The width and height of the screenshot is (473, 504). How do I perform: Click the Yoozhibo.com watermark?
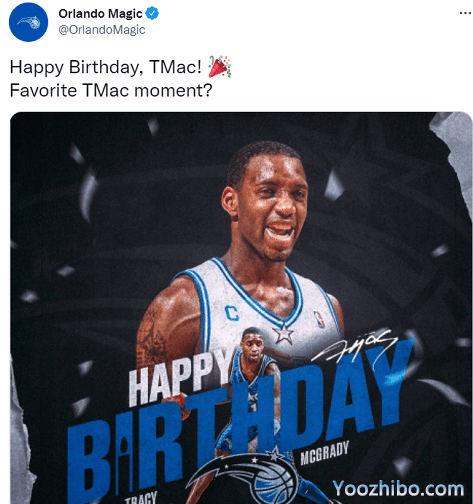[398, 489]
